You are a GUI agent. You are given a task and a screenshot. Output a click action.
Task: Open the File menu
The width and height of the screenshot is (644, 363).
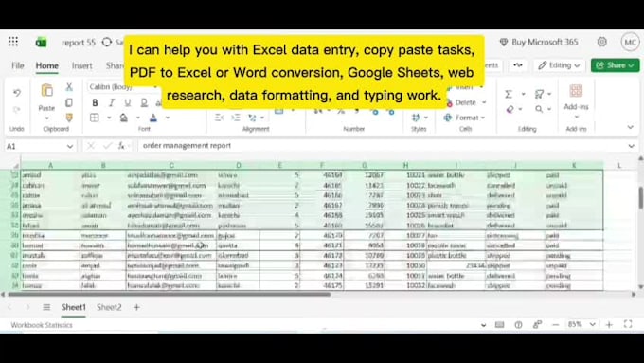pos(18,65)
